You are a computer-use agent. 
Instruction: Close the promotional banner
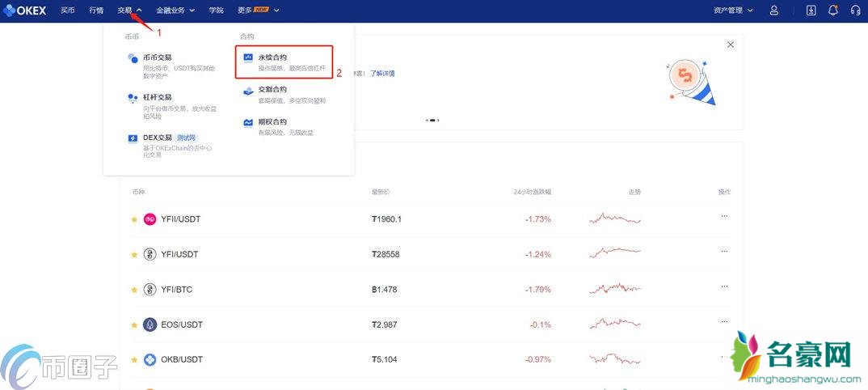click(731, 45)
